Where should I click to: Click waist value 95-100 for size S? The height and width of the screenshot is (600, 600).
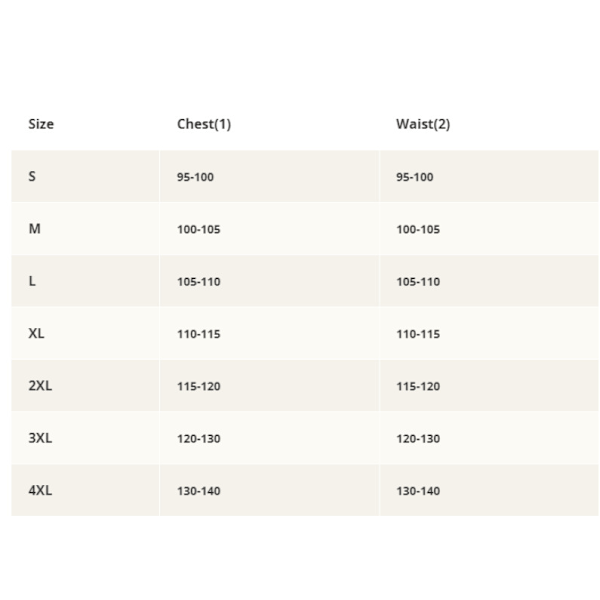click(x=415, y=177)
